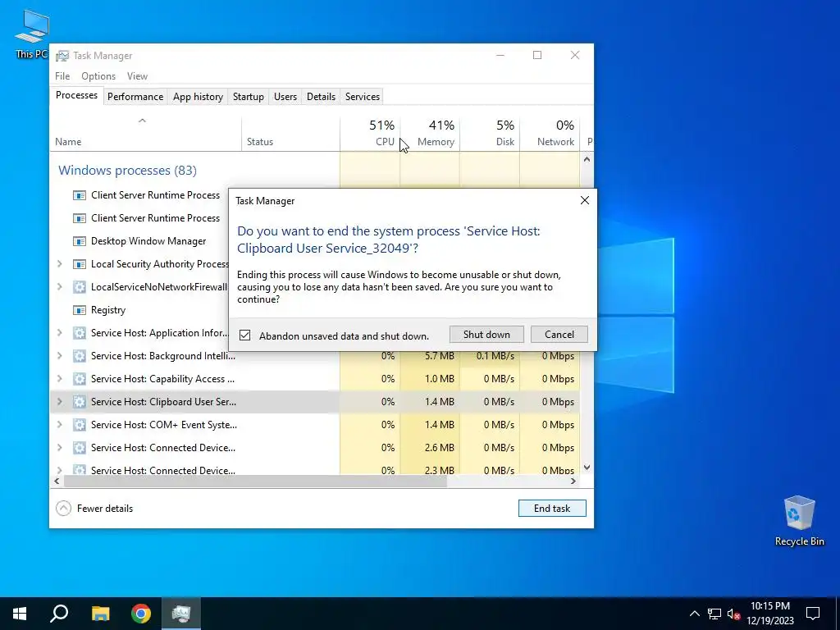Launch Google Chrome from taskbar
This screenshot has height=630, width=840.
tap(141, 614)
